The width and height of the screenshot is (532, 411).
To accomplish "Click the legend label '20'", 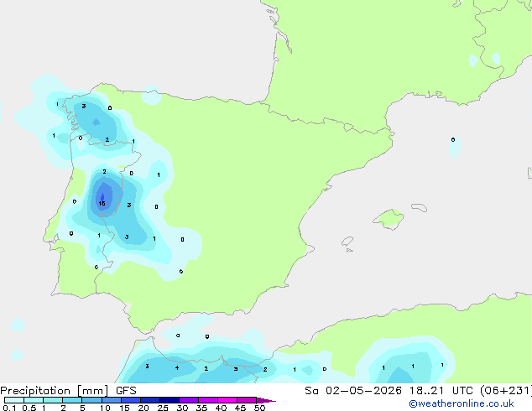I will 143,408.
